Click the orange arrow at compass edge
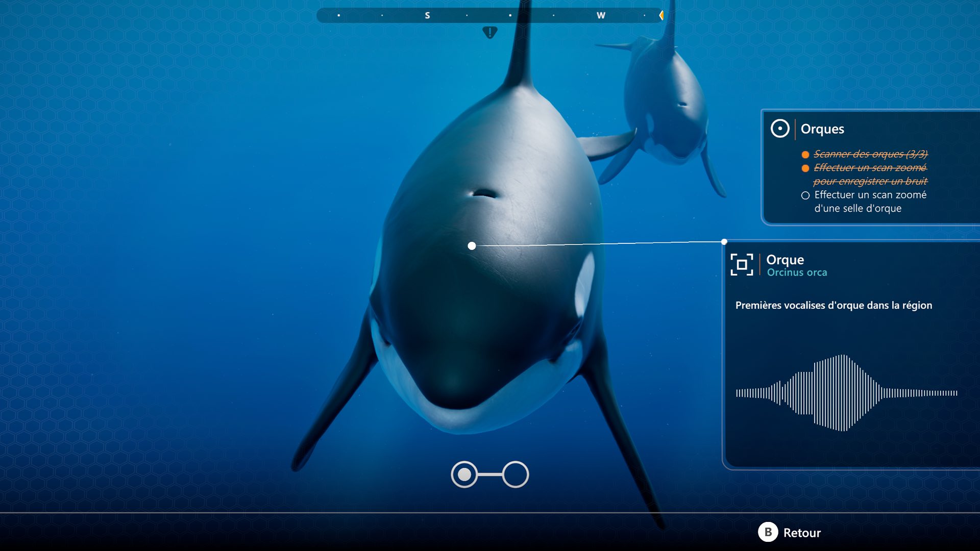 [661, 15]
